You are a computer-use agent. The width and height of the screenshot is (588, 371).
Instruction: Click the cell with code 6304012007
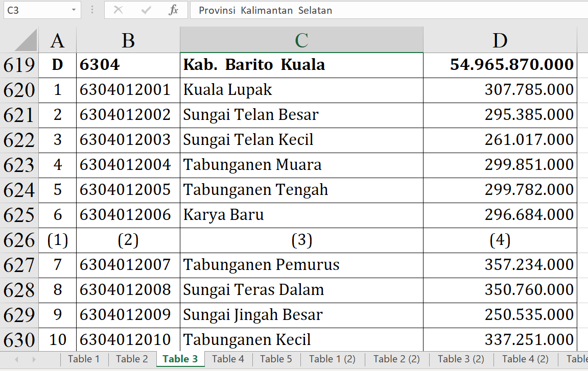128,265
